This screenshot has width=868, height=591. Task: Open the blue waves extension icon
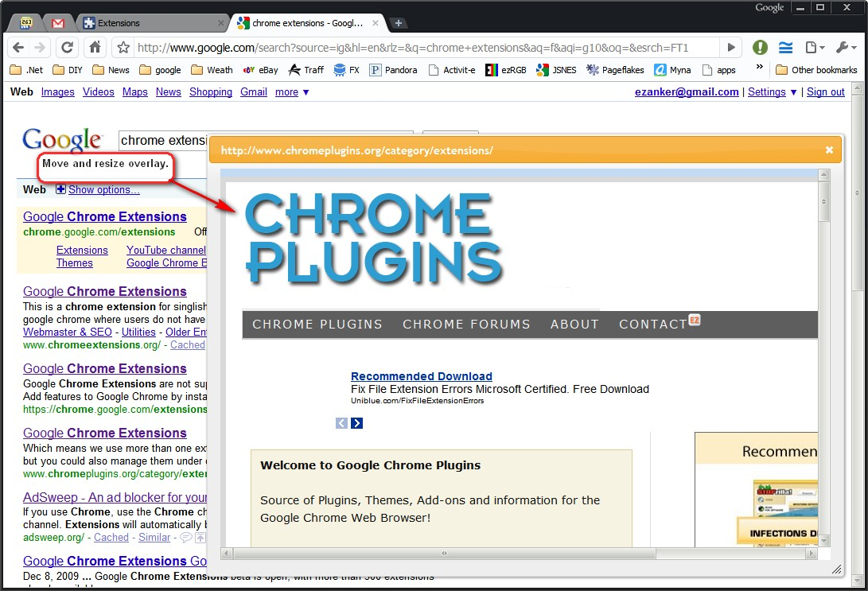(x=785, y=48)
